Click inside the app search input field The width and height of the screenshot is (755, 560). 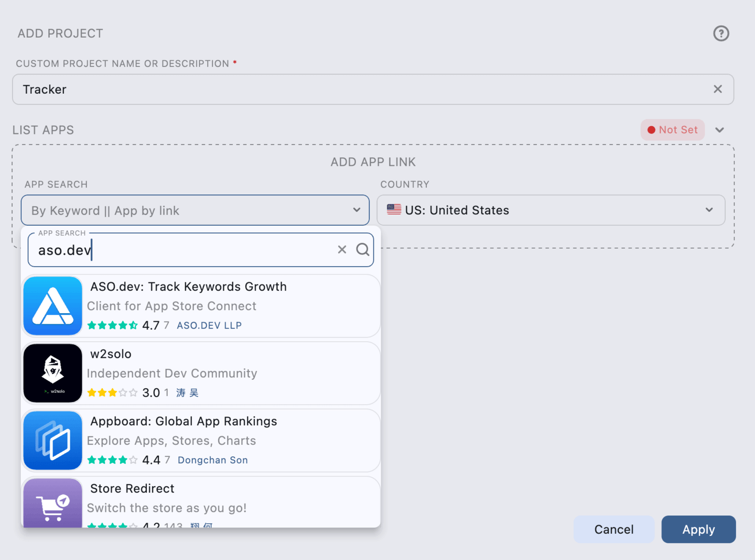point(184,250)
